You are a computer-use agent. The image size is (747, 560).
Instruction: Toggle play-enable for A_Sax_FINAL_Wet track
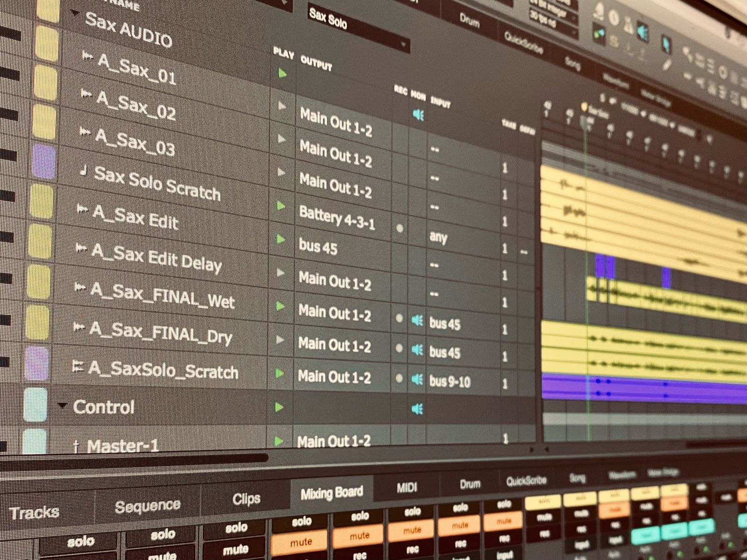(280, 306)
